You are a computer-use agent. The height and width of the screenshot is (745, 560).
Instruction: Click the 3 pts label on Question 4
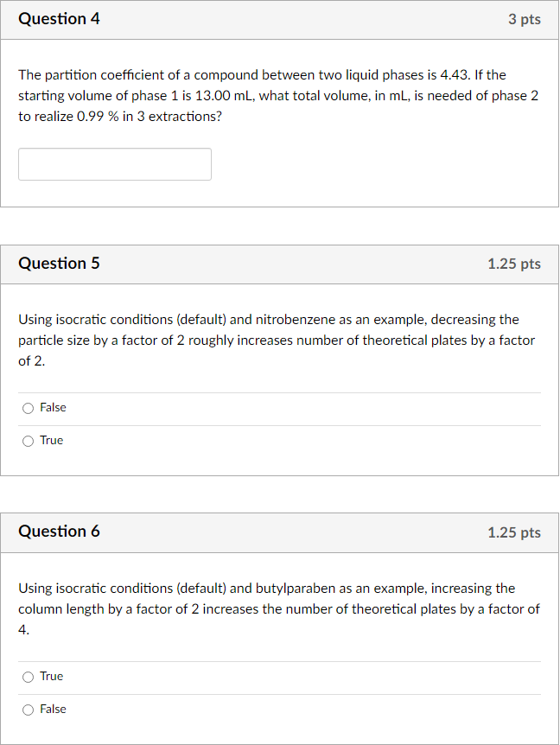tap(525, 18)
